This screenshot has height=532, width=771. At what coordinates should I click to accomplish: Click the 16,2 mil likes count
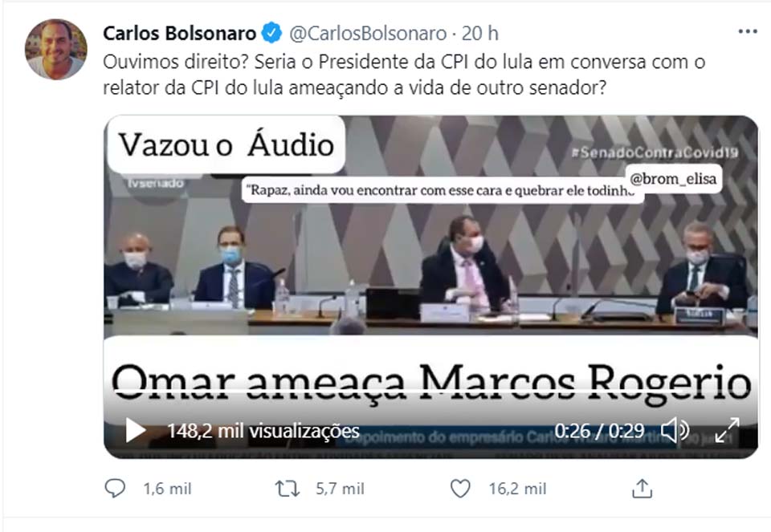point(517,489)
